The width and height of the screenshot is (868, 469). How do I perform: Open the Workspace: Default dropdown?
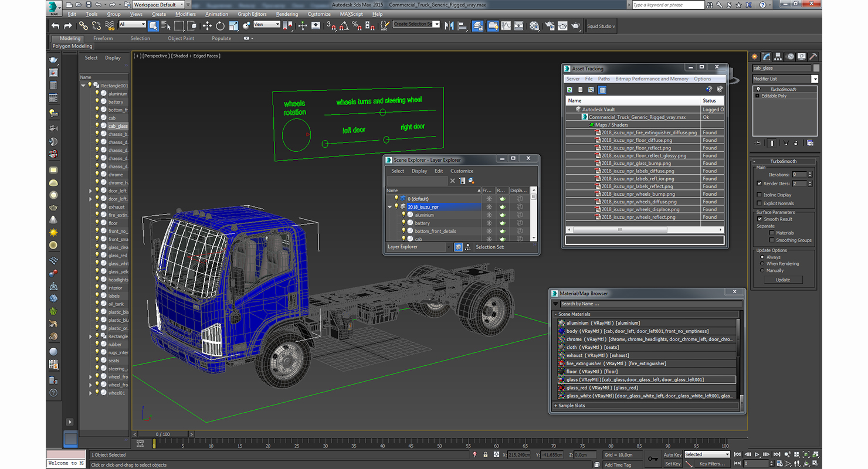(159, 5)
